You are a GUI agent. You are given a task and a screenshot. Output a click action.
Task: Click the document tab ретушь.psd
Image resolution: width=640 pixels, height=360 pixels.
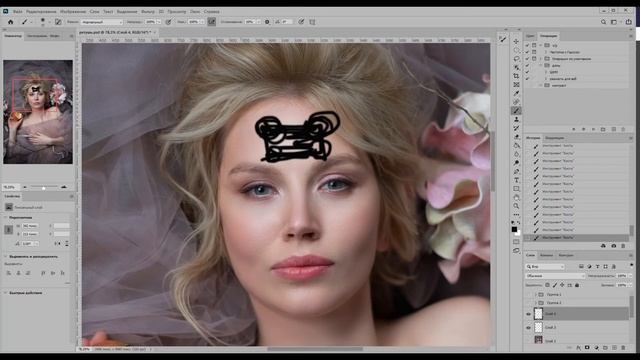coord(115,32)
